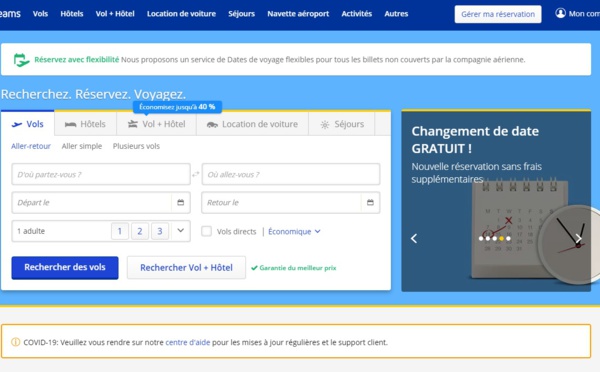Open Location de voiture in top navigation

click(181, 14)
